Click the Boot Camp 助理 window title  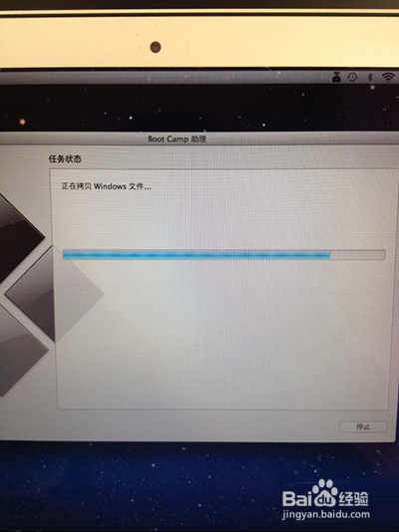(177, 139)
